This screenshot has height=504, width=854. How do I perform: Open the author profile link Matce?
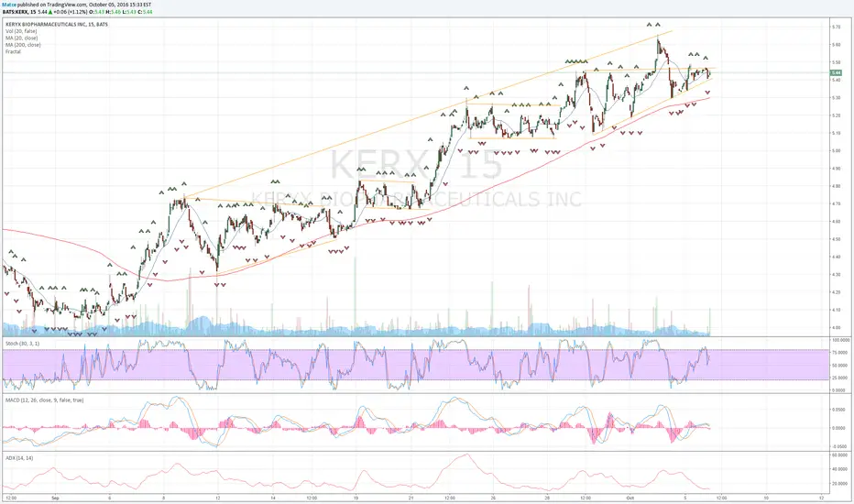pos(9,5)
